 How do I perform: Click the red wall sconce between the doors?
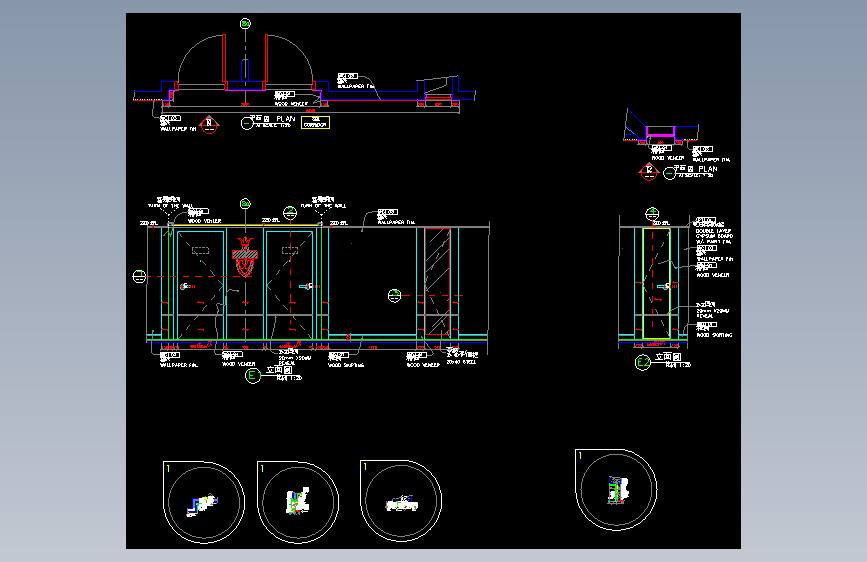point(245,257)
